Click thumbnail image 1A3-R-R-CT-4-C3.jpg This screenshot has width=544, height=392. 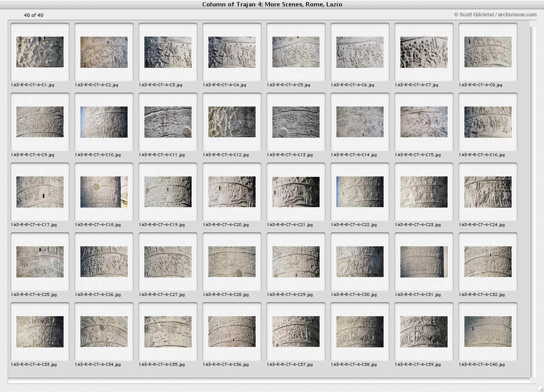tap(168, 52)
